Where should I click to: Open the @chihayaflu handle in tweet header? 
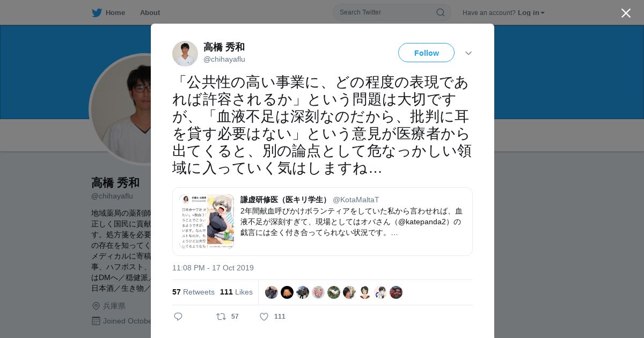(224, 60)
